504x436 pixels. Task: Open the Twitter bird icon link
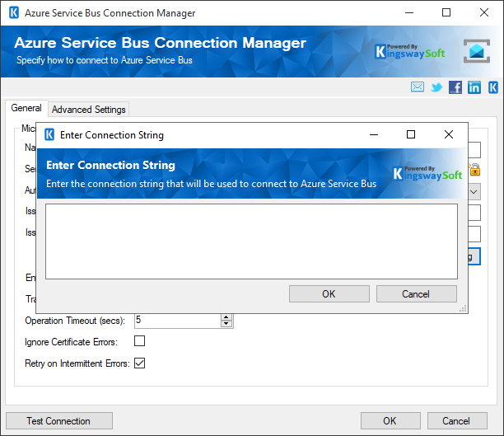436,87
